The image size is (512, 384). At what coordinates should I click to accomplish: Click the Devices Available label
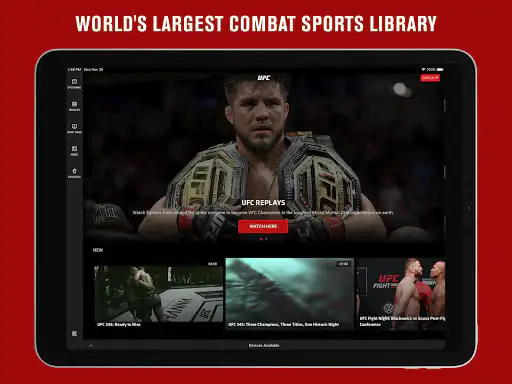[264, 346]
